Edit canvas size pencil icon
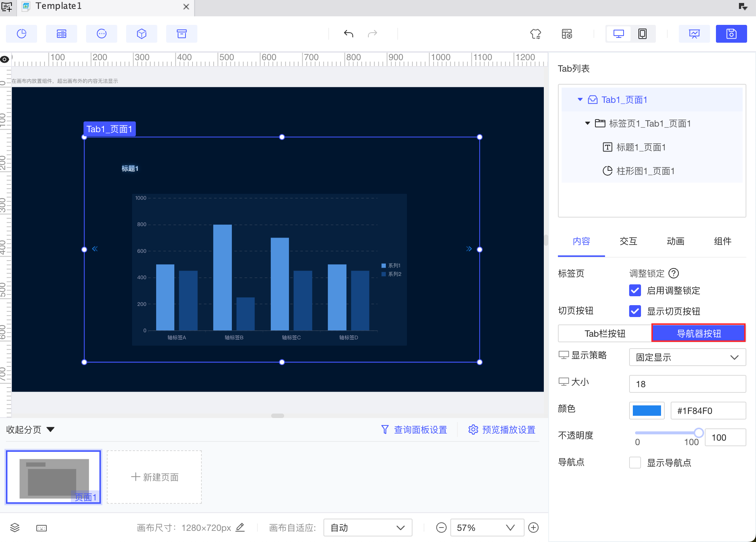The width and height of the screenshot is (756, 542). 240,527
